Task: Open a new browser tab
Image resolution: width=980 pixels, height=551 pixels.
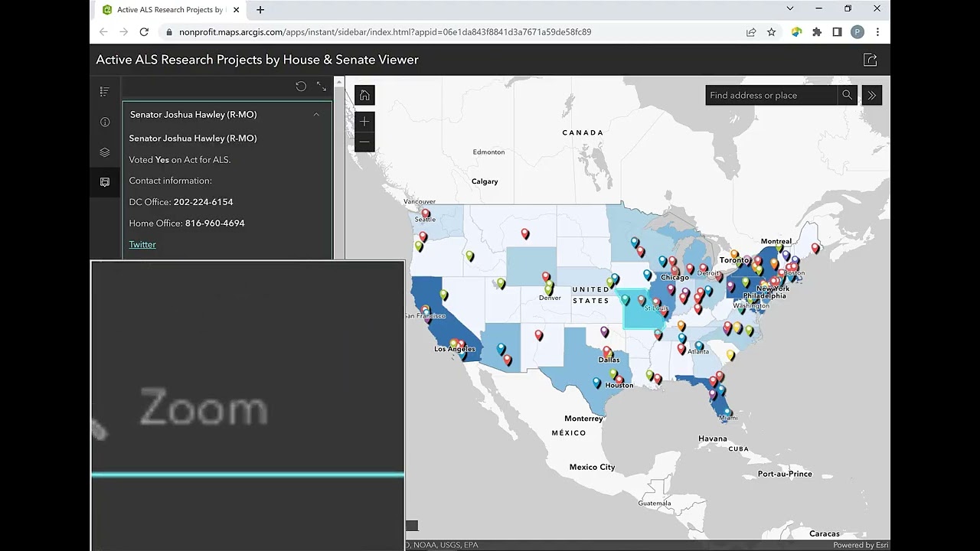Action: pyautogui.click(x=260, y=10)
